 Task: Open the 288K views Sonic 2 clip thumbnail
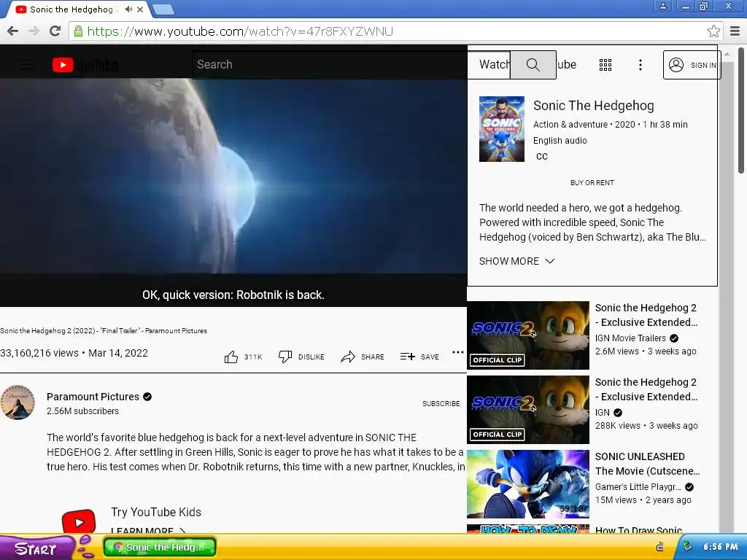528,410
